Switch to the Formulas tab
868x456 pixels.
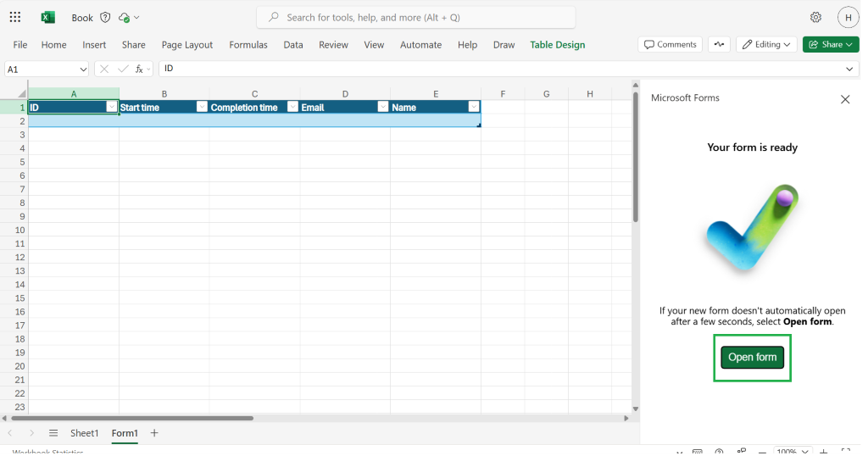coord(248,45)
